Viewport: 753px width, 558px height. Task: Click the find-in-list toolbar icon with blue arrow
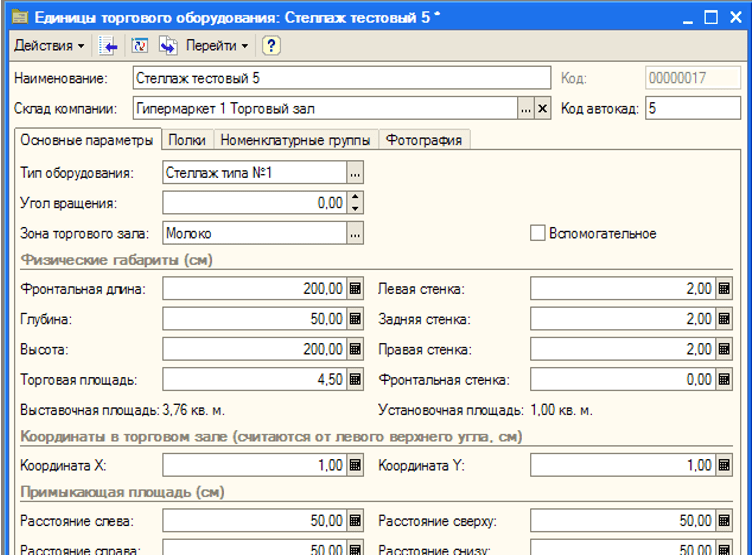point(108,46)
